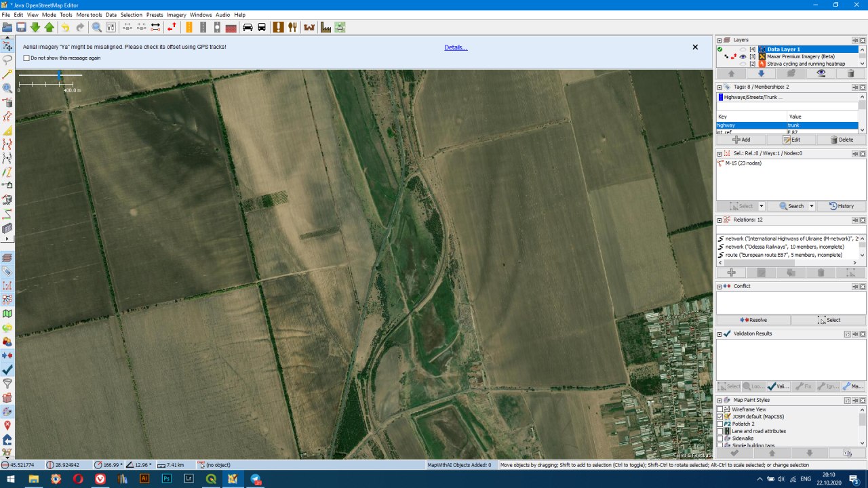Open the Imagery menu

pyautogui.click(x=176, y=14)
